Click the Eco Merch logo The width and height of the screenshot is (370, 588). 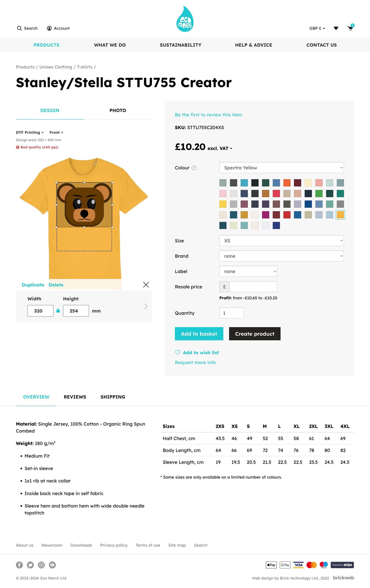[x=185, y=19]
